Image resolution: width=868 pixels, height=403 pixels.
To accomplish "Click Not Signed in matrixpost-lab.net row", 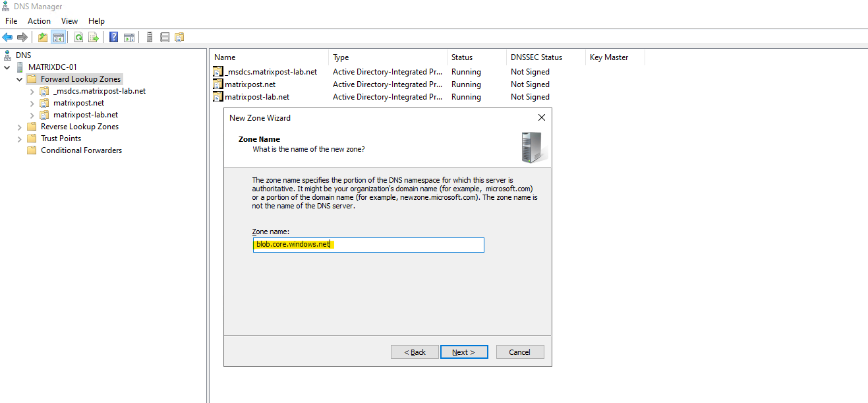I will click(x=530, y=97).
